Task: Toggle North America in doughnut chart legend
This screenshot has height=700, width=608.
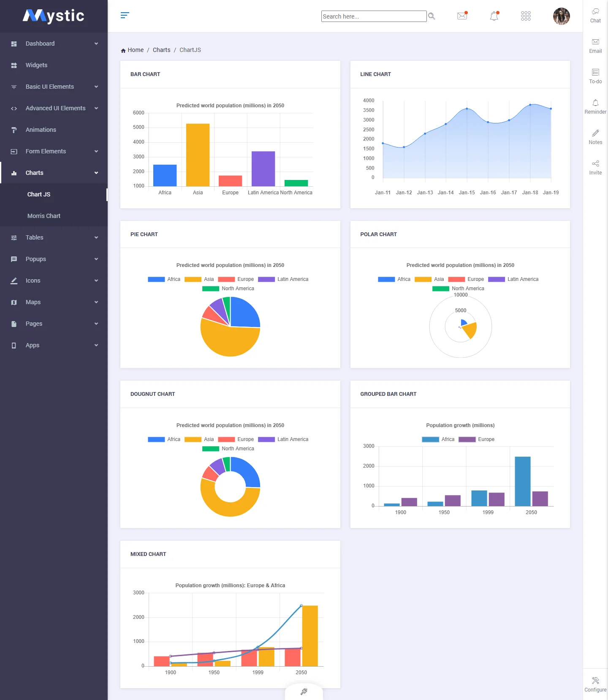Action: (x=228, y=449)
